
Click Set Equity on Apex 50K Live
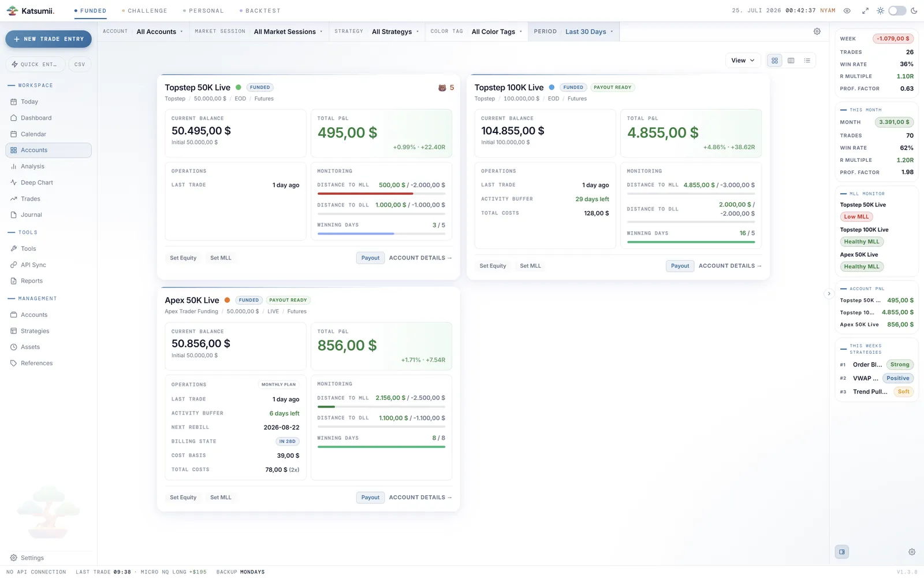[x=183, y=497]
